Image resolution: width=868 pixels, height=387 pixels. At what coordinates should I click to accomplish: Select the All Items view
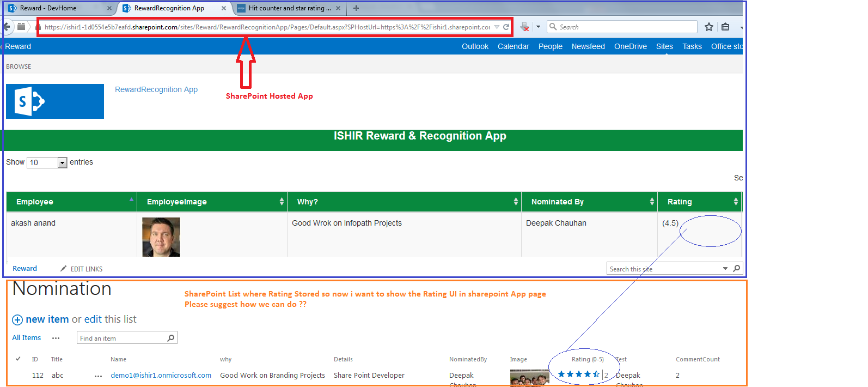[x=27, y=338]
